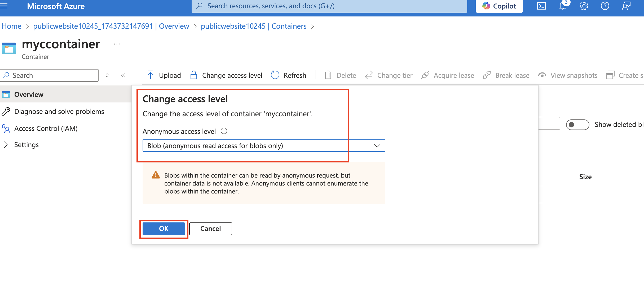Click the expand/collapse all arrows beside Search
This screenshot has width=644, height=284.
click(x=107, y=75)
